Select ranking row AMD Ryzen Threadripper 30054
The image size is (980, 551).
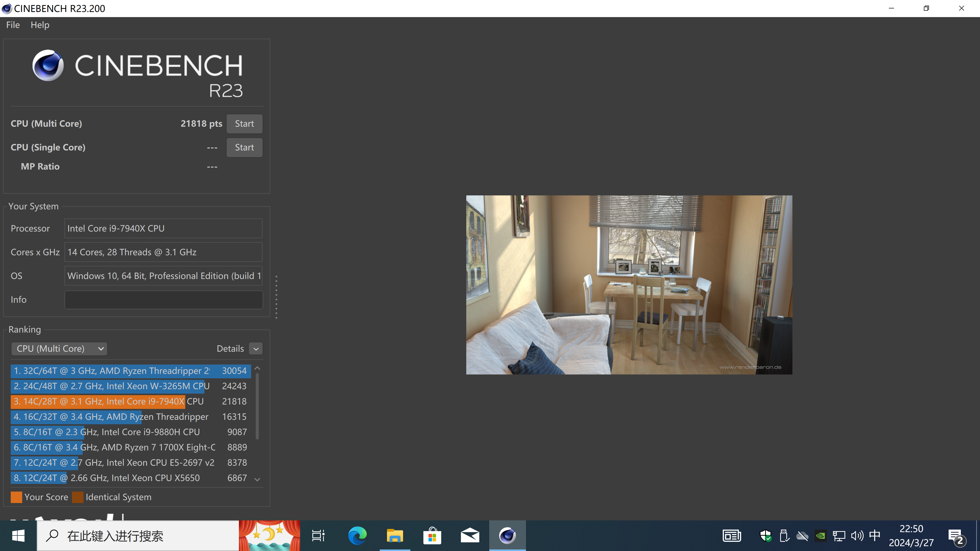[x=131, y=371]
